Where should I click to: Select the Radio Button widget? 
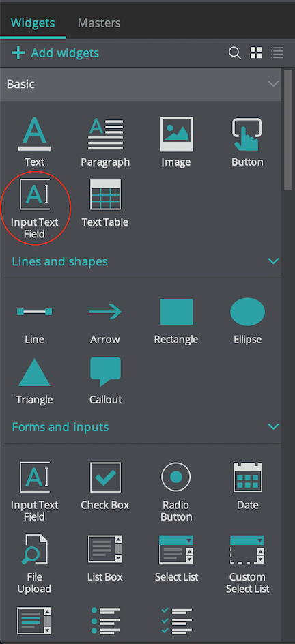coord(176,477)
